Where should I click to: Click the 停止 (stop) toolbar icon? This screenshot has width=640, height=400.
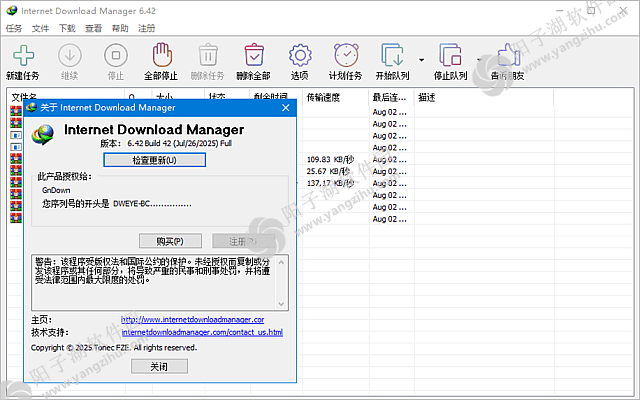[116, 55]
